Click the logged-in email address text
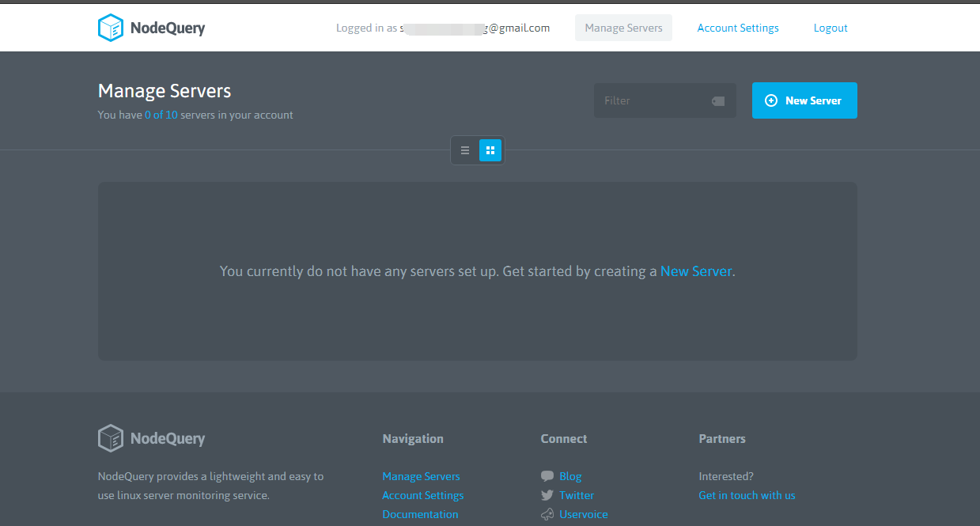Viewport: 980px width, 526px height. click(475, 28)
